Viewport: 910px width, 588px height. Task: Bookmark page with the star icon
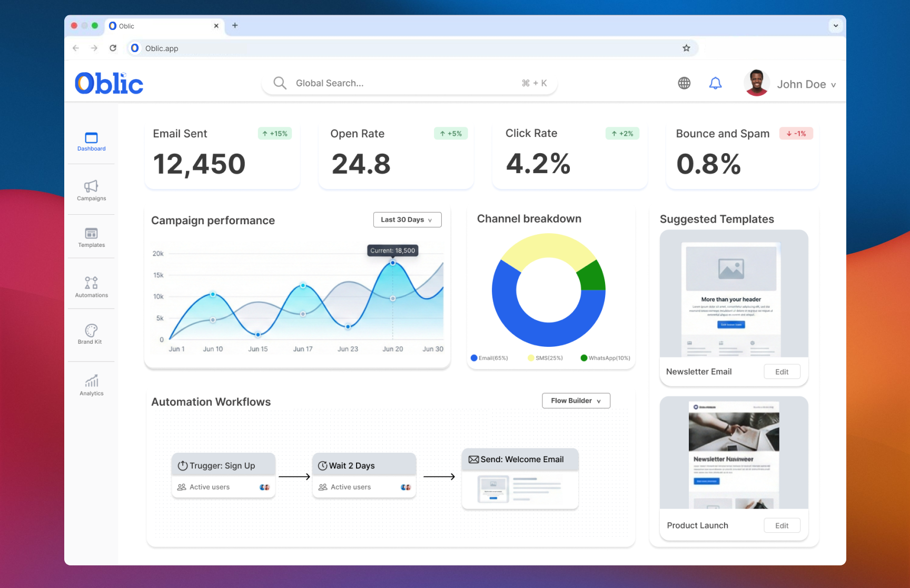pos(686,48)
